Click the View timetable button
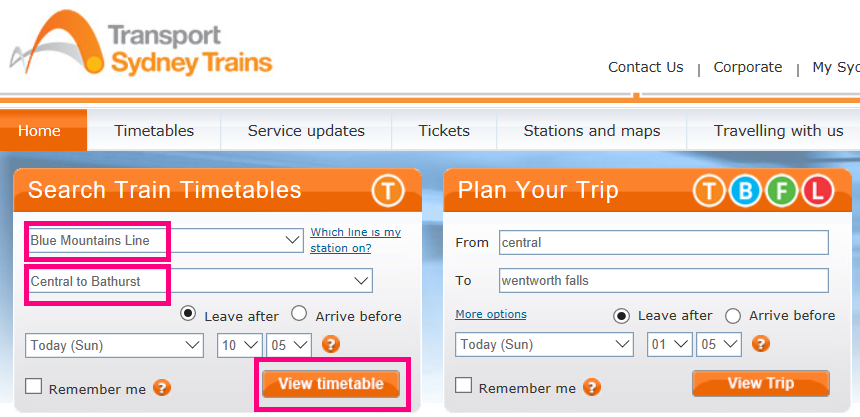The image size is (860, 417). click(x=331, y=384)
